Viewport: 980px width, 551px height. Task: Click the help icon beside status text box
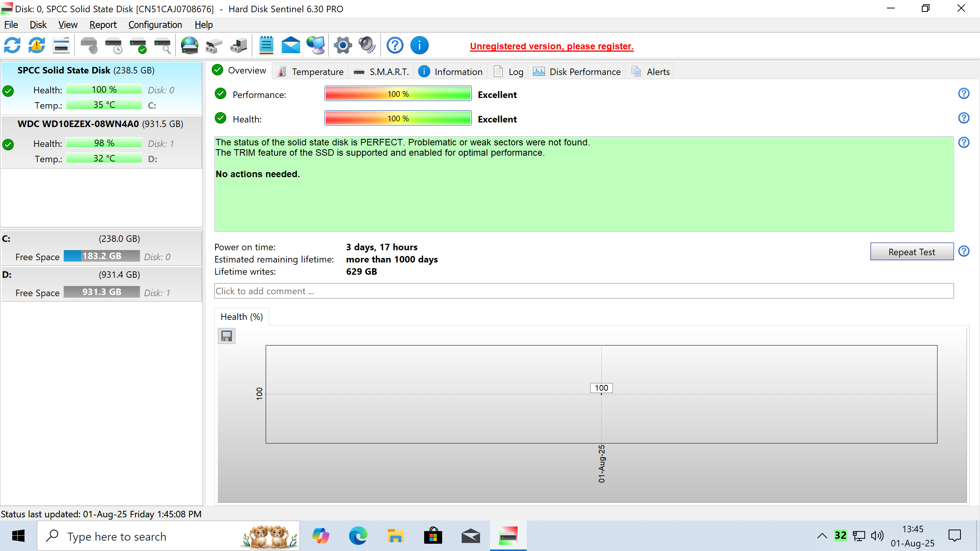click(964, 142)
